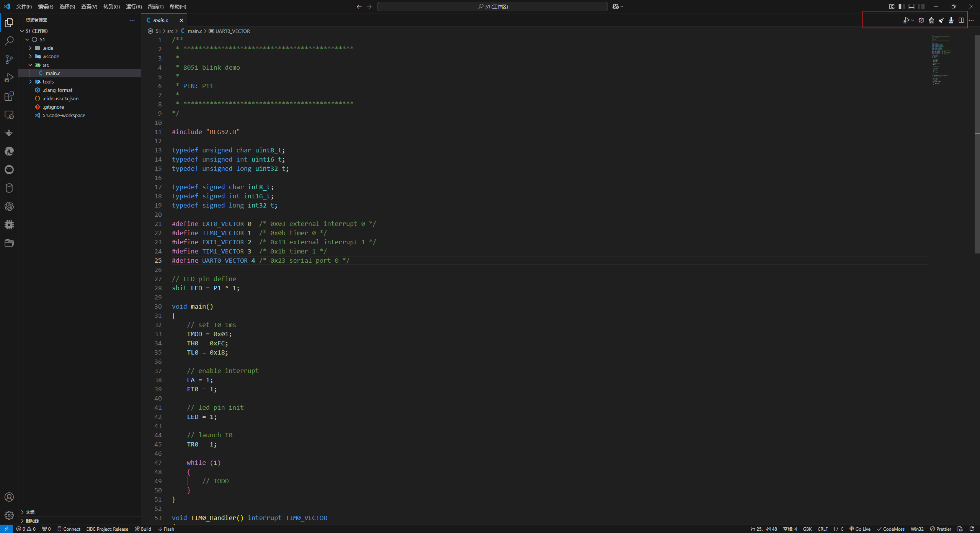Click the download-to-device icon in editor toolbar
The image size is (980, 533).
point(951,20)
